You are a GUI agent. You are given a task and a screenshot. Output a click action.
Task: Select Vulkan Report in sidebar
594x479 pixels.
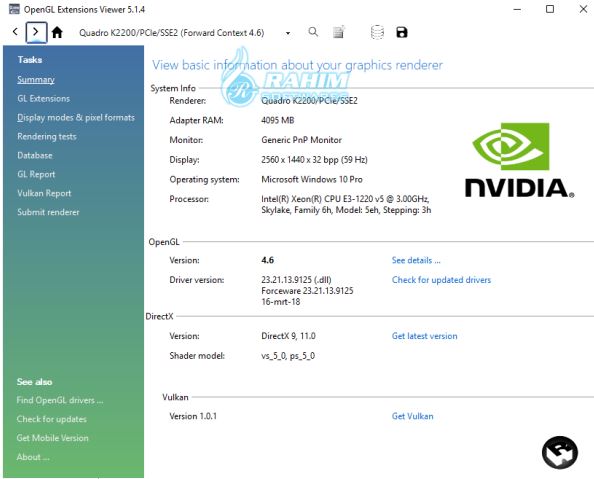coord(44,193)
